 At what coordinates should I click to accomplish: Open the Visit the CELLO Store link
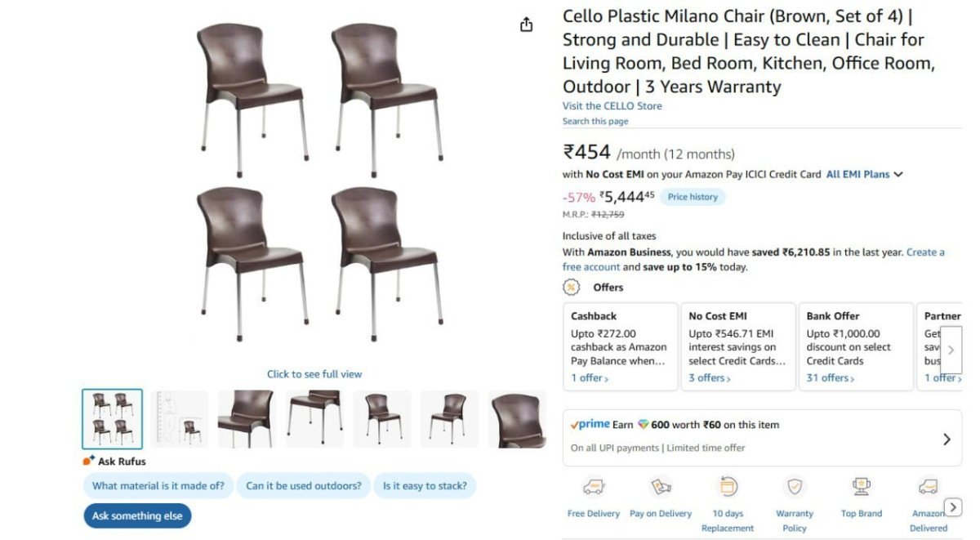(x=611, y=105)
